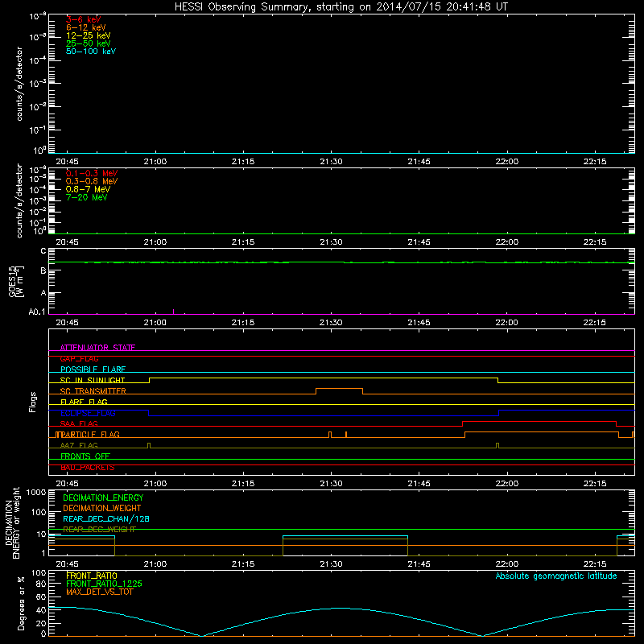Image resolution: width=644 pixels, height=644 pixels.
Task: Click the HESSI Observing Summary title
Action: 341,7
